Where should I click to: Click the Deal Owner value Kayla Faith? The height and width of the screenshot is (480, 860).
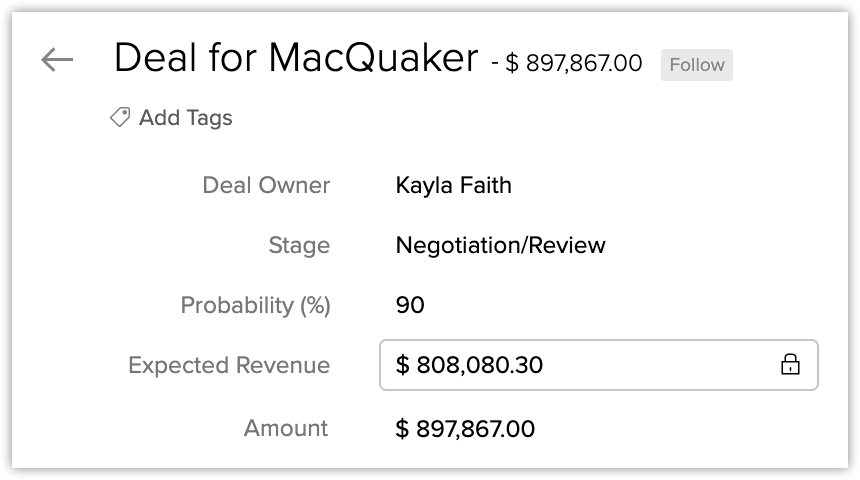(x=453, y=185)
